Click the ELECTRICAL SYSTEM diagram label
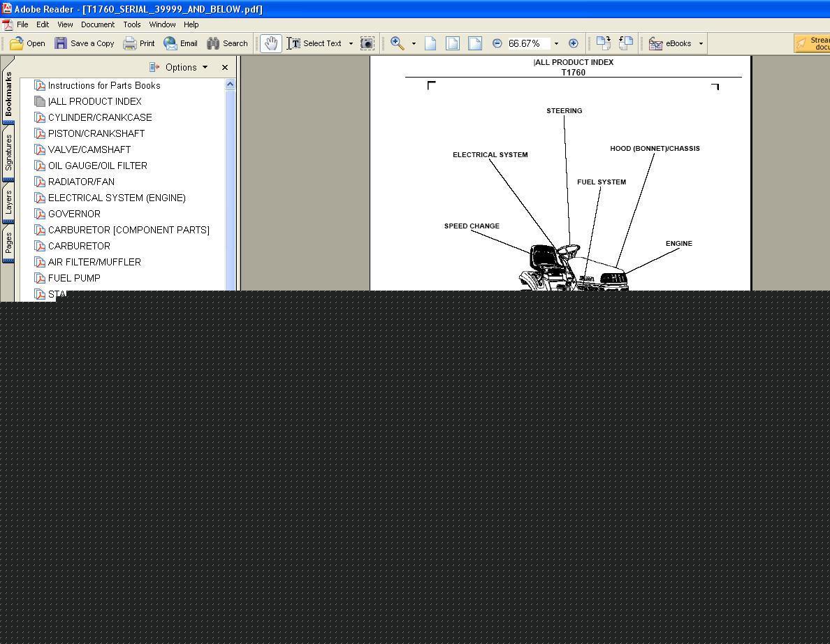The width and height of the screenshot is (830, 644). [x=490, y=154]
